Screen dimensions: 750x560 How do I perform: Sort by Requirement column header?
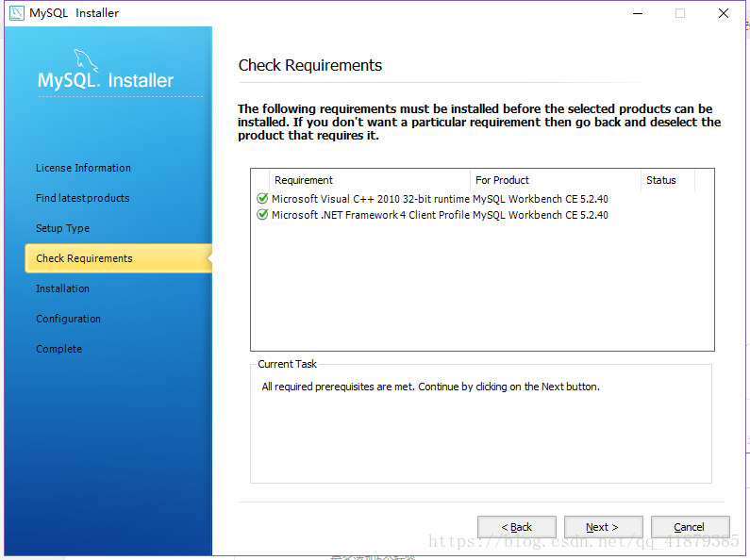(370, 180)
